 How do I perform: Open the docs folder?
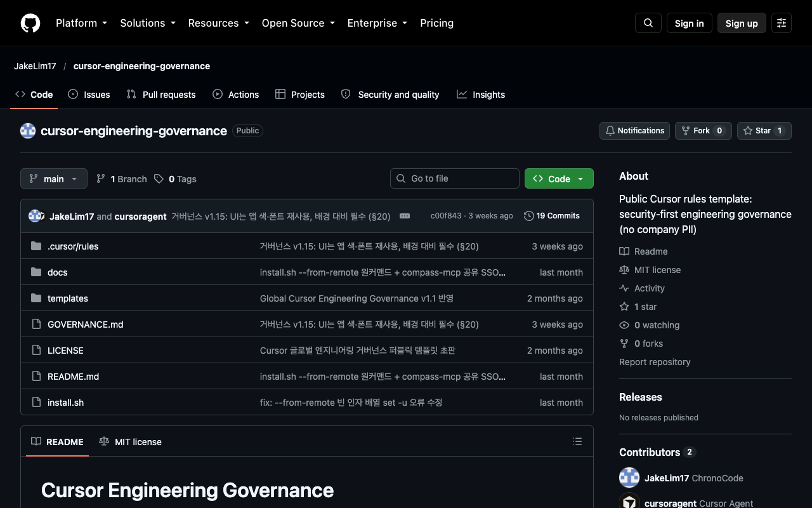pos(57,272)
